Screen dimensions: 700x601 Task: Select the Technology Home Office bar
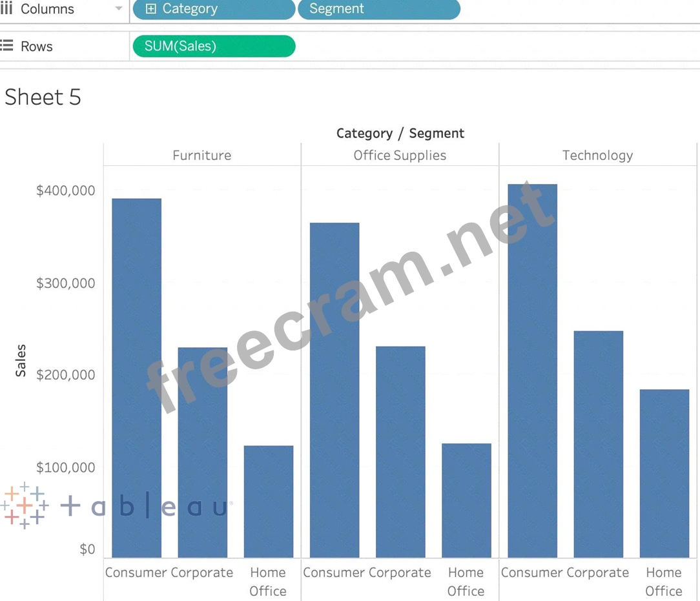tap(664, 473)
